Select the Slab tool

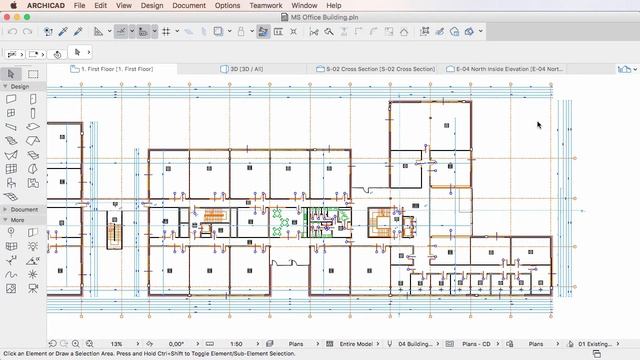33,127
